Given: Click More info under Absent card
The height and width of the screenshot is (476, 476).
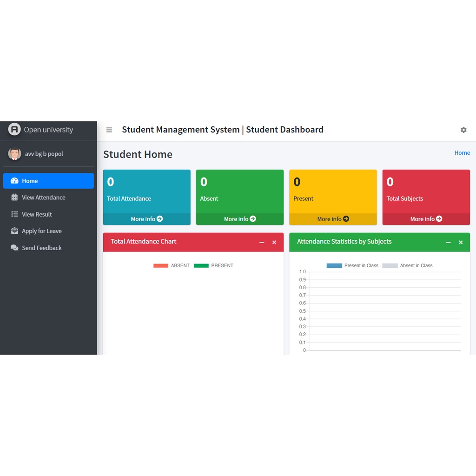Looking at the screenshot, I should [x=239, y=219].
